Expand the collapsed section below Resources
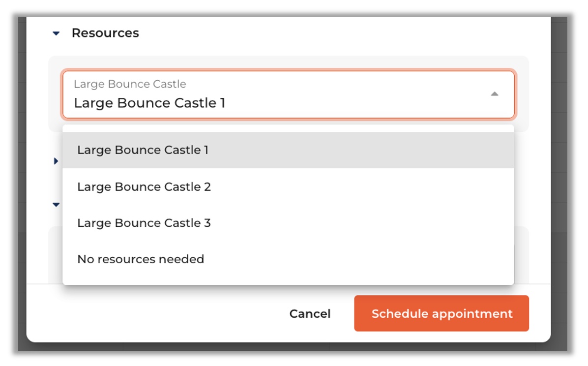The image size is (588, 366). pyautogui.click(x=56, y=161)
